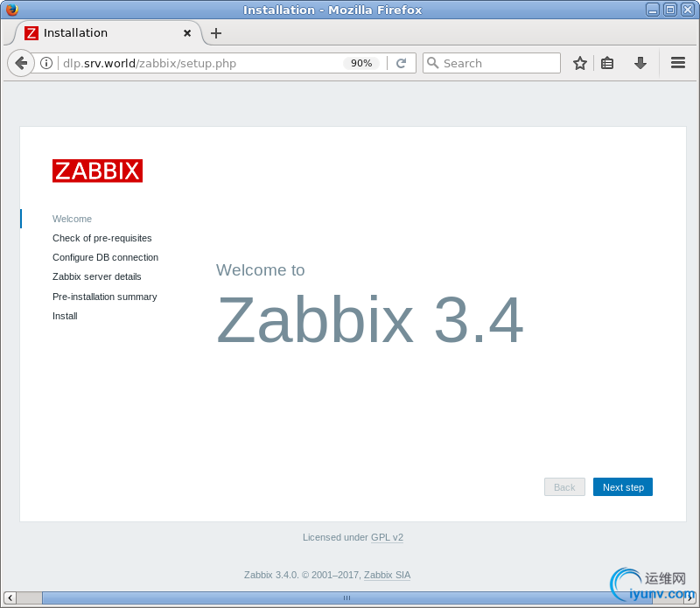Close the Installation tab
The width and height of the screenshot is (700, 608).
pos(187,33)
